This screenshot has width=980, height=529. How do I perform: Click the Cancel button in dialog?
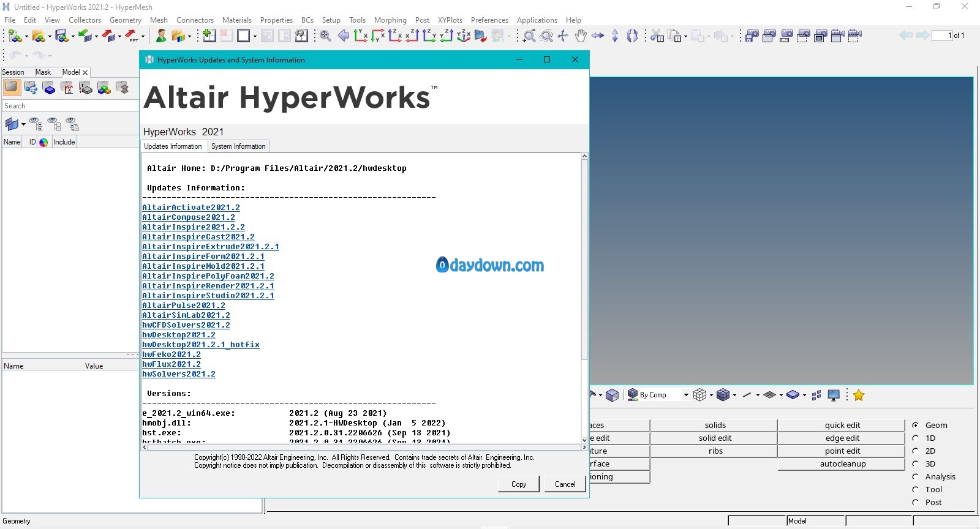pos(565,484)
